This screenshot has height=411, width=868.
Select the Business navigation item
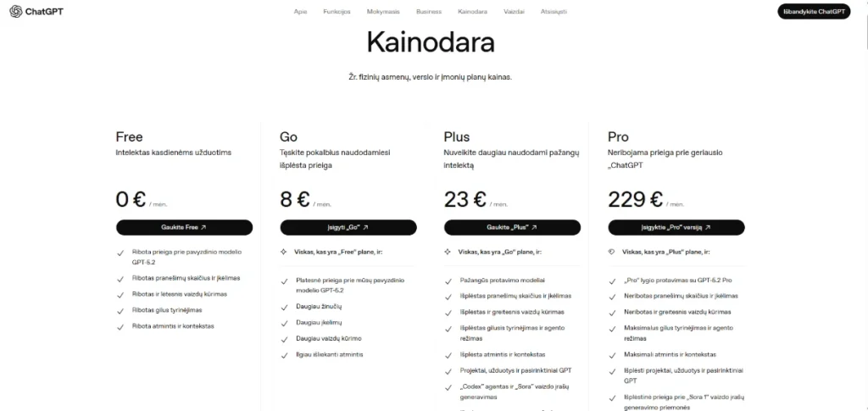[429, 12]
